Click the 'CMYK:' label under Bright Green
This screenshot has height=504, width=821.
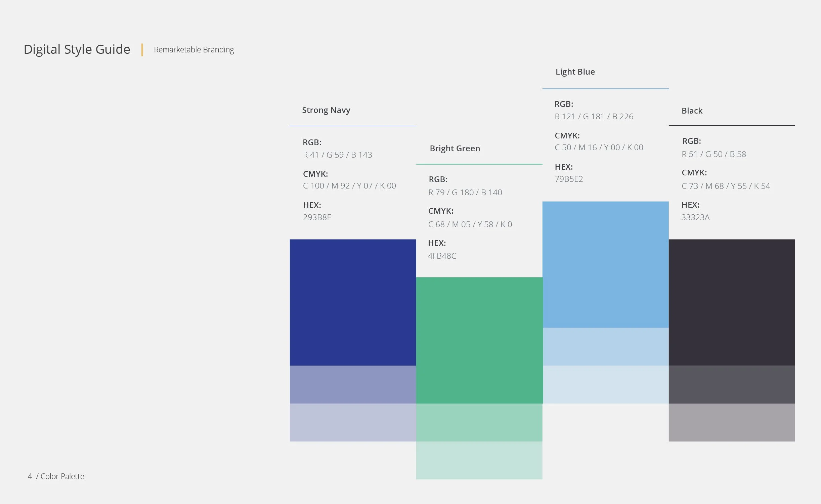[441, 211]
